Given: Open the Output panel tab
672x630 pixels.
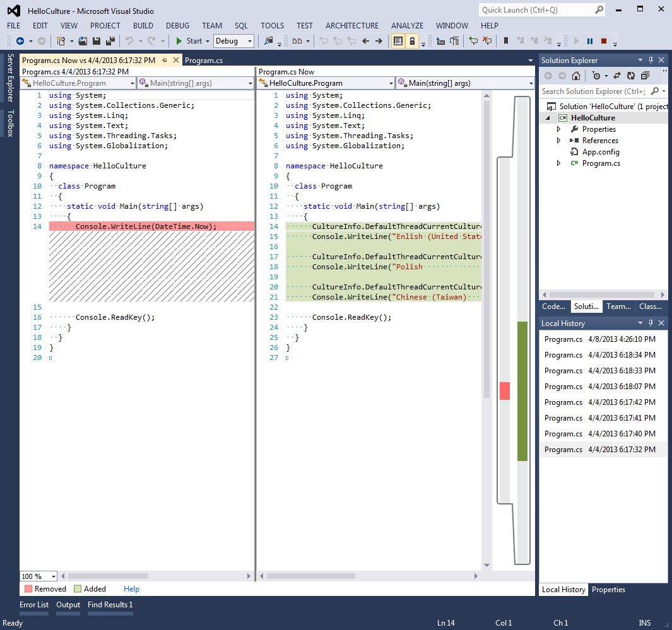Looking at the screenshot, I should tap(68, 605).
